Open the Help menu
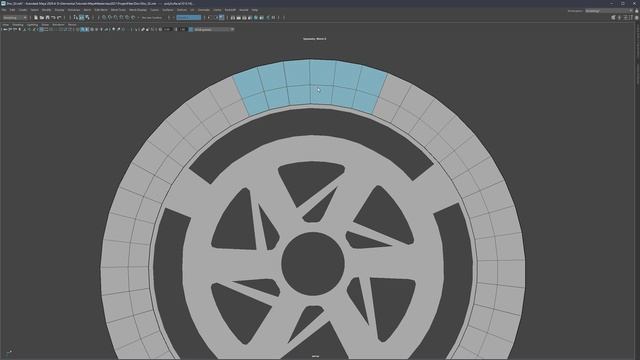640x360 pixels. (255, 10)
